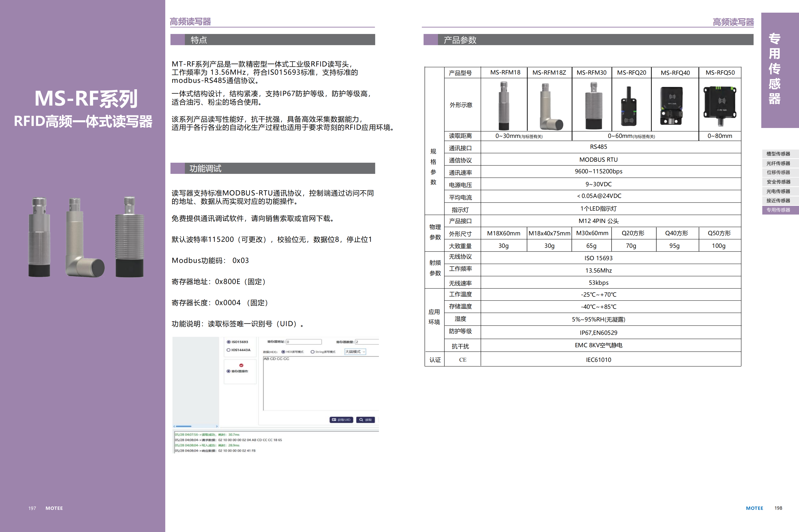Select 槽型传感器 in side index
This screenshot has width=799, height=532.
780,154
